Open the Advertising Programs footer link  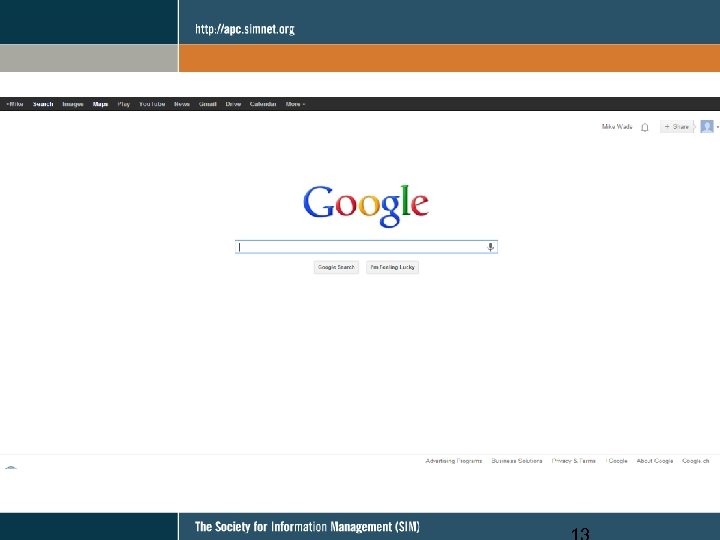(454, 461)
